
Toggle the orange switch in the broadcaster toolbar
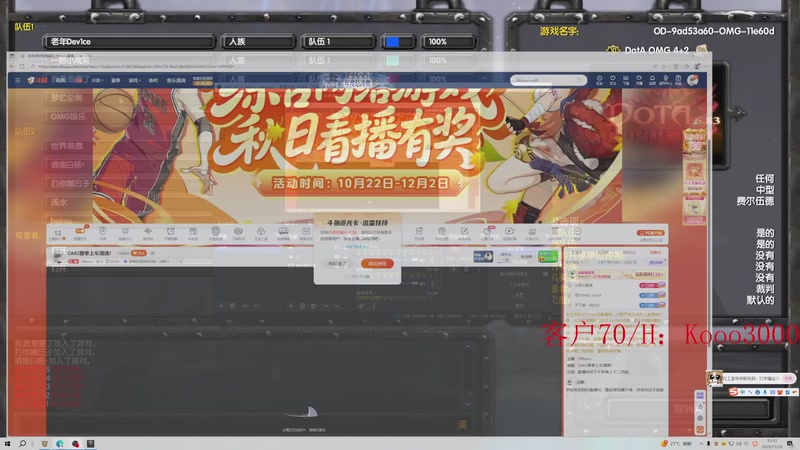point(80,231)
